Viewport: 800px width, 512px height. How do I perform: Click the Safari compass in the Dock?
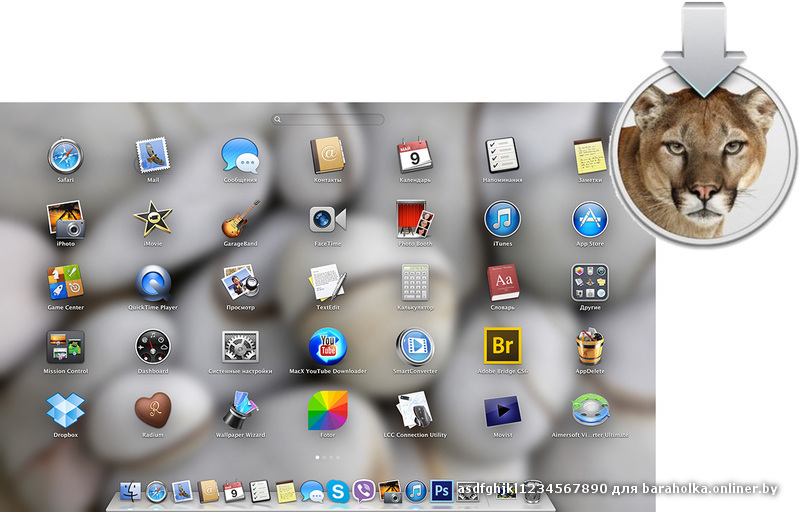tap(157, 492)
